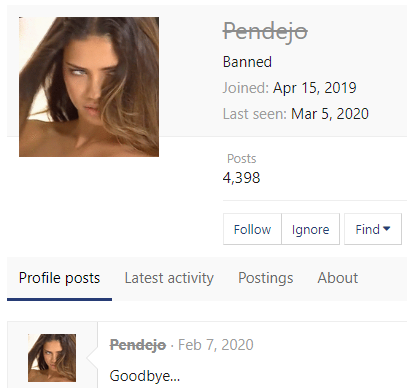The width and height of the screenshot is (407, 388).
Task: Click the Last seen label
Action: tap(255, 114)
